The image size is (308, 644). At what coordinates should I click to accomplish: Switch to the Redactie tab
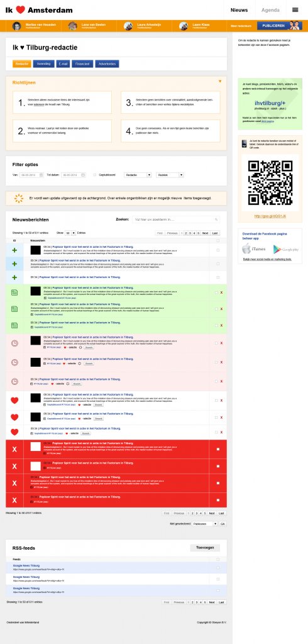22,64
